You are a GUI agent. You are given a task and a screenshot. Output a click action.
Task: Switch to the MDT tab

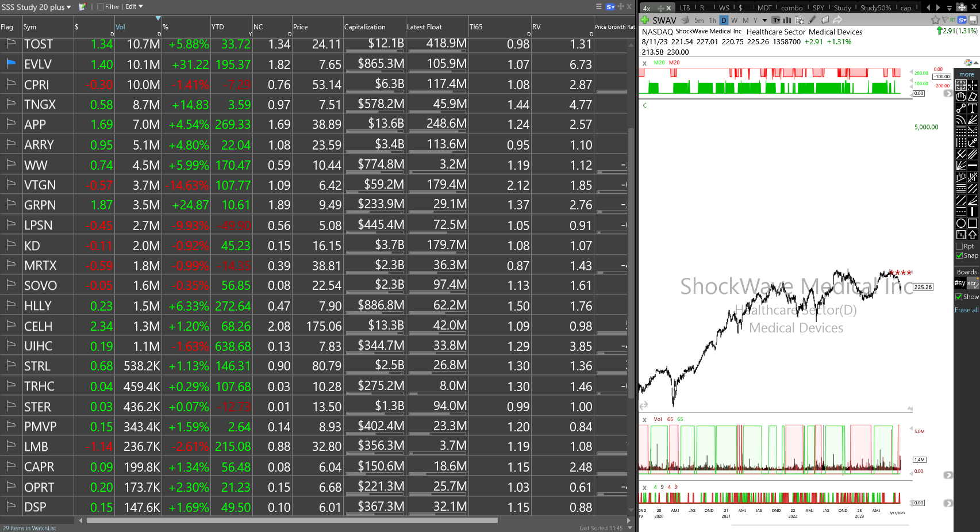tap(764, 8)
